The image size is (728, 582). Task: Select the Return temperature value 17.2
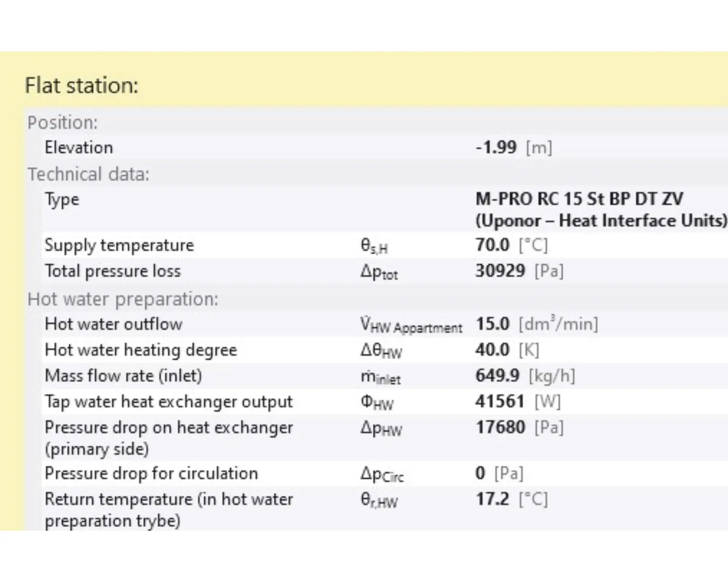point(492,499)
